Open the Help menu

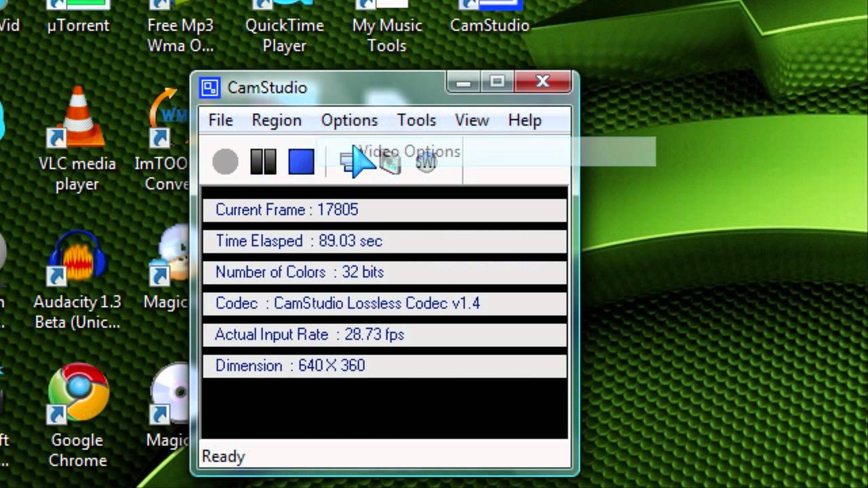tap(525, 120)
